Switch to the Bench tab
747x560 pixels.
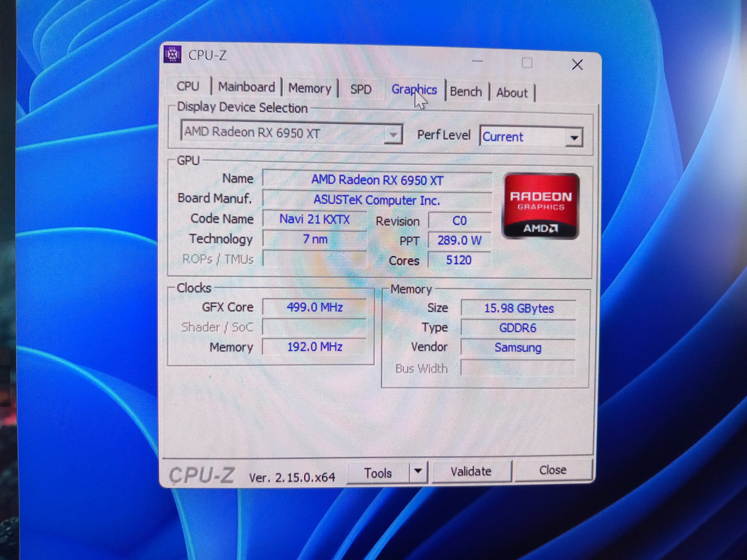click(466, 91)
